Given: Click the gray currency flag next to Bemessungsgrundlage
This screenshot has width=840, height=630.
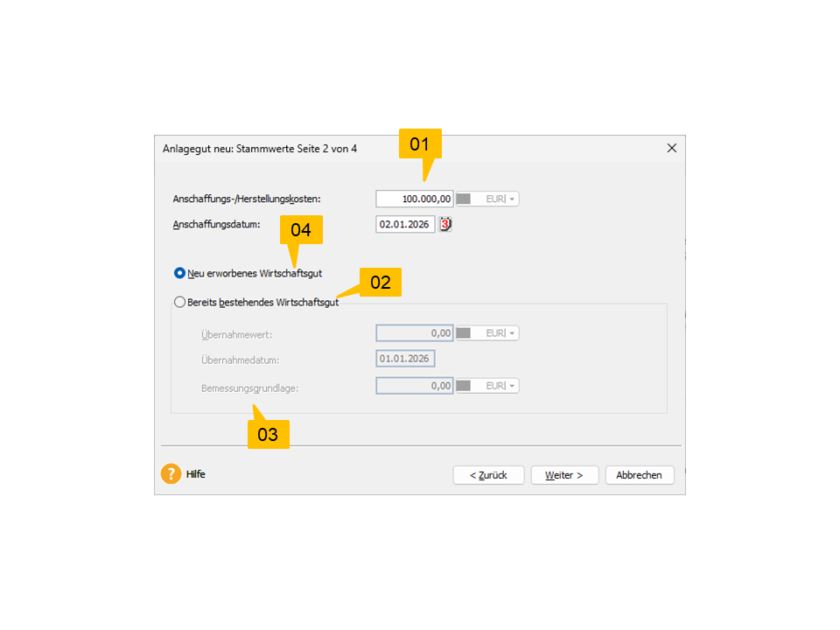Looking at the screenshot, I should click(464, 385).
